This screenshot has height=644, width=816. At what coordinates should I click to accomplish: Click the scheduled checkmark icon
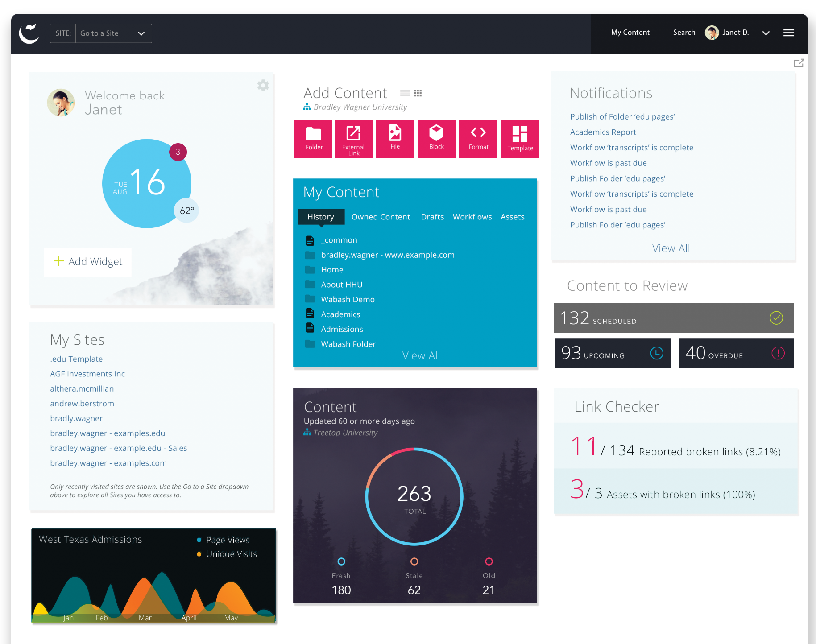click(x=776, y=318)
